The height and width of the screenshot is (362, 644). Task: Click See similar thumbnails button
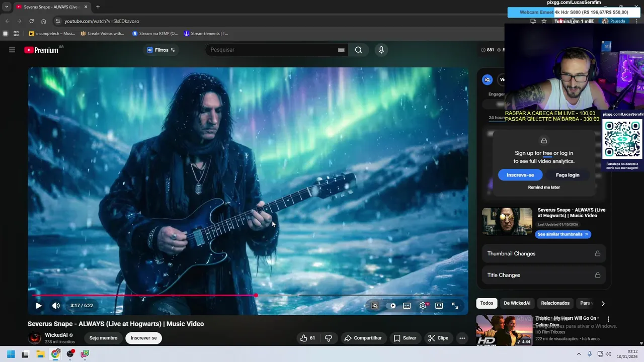tap(562, 234)
